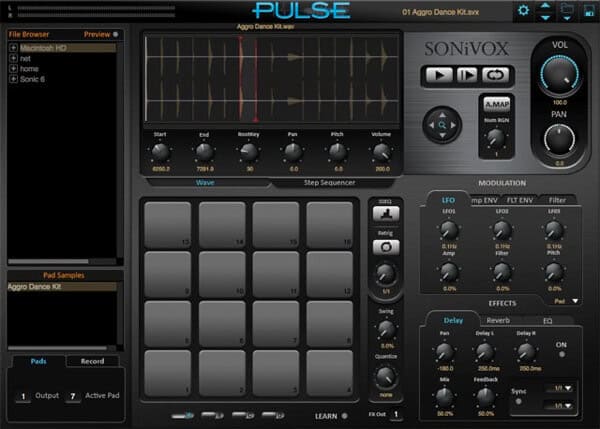
Task: Open the Delay effects tab
Action: 453,320
